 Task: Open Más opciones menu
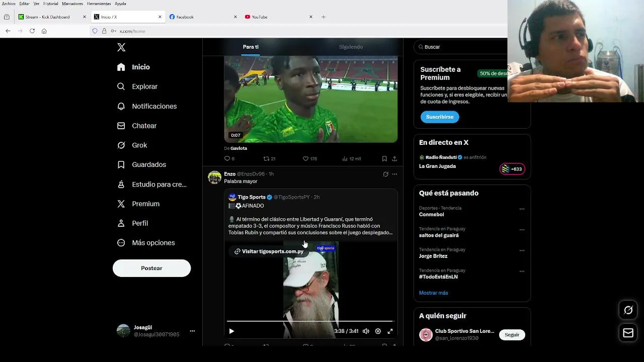[146, 243]
